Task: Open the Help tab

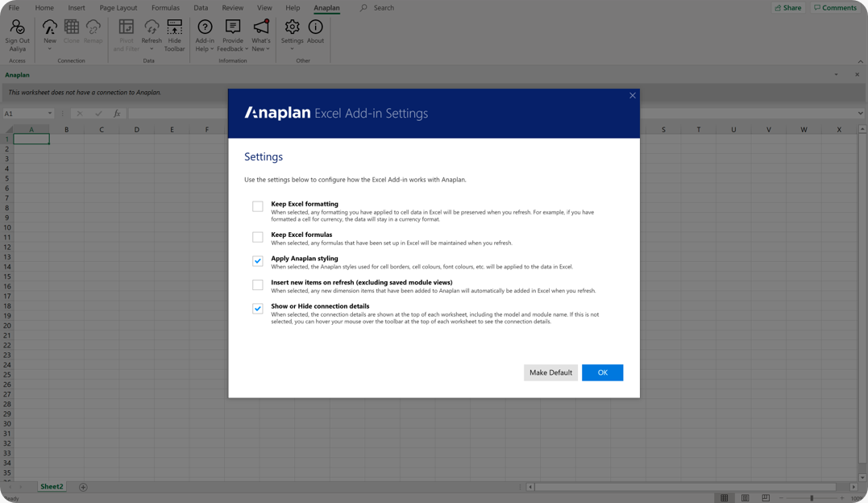Action: point(293,8)
